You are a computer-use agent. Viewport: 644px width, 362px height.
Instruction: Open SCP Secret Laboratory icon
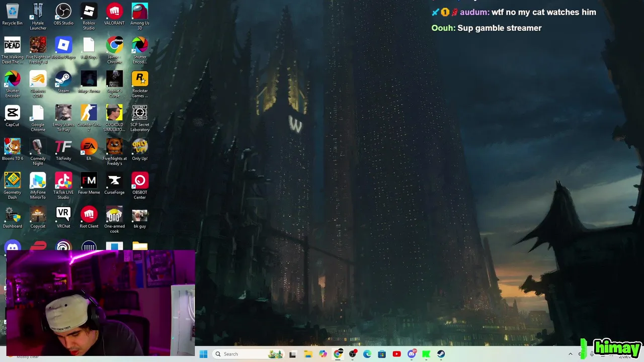click(x=140, y=118)
